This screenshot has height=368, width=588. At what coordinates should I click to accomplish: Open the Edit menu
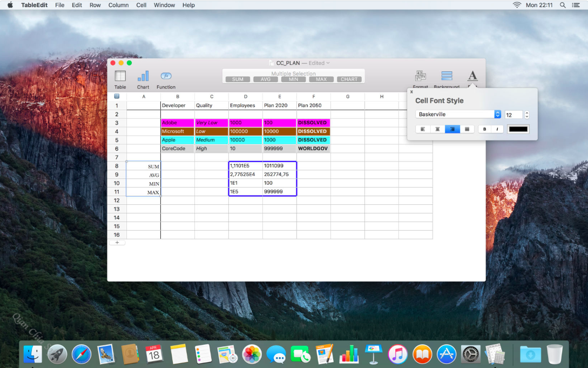pyautogui.click(x=77, y=5)
